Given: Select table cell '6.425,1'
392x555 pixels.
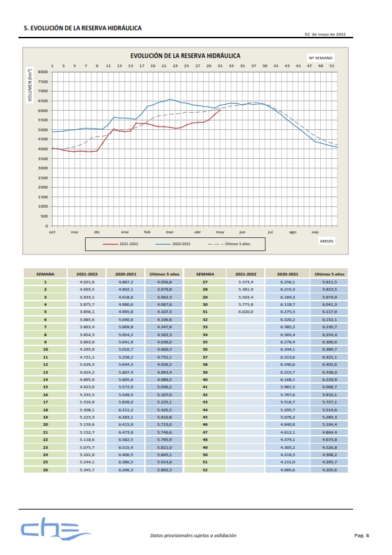Looking at the screenshot, I should click(329, 357).
